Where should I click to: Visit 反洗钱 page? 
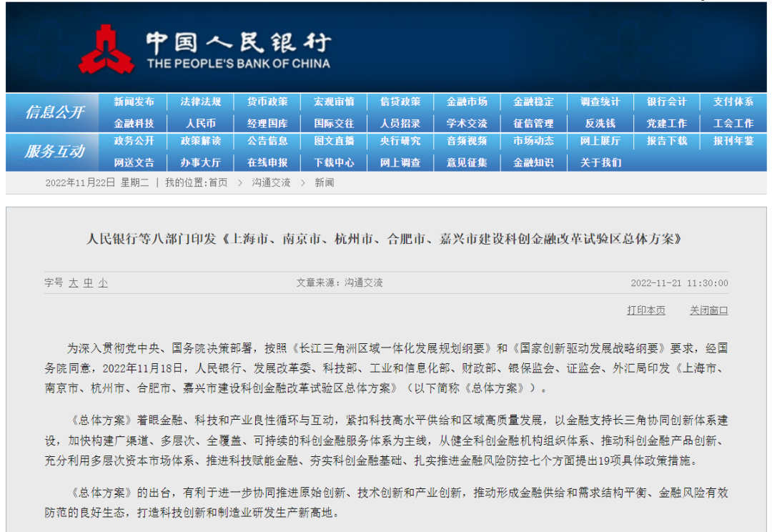click(600, 124)
